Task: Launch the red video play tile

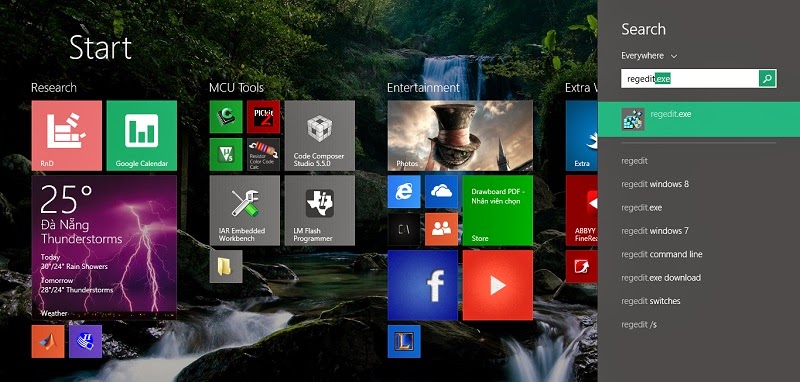Action: [x=498, y=285]
